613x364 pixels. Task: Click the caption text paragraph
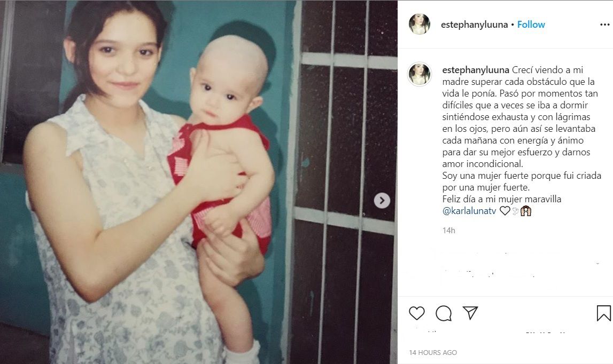(x=522, y=140)
